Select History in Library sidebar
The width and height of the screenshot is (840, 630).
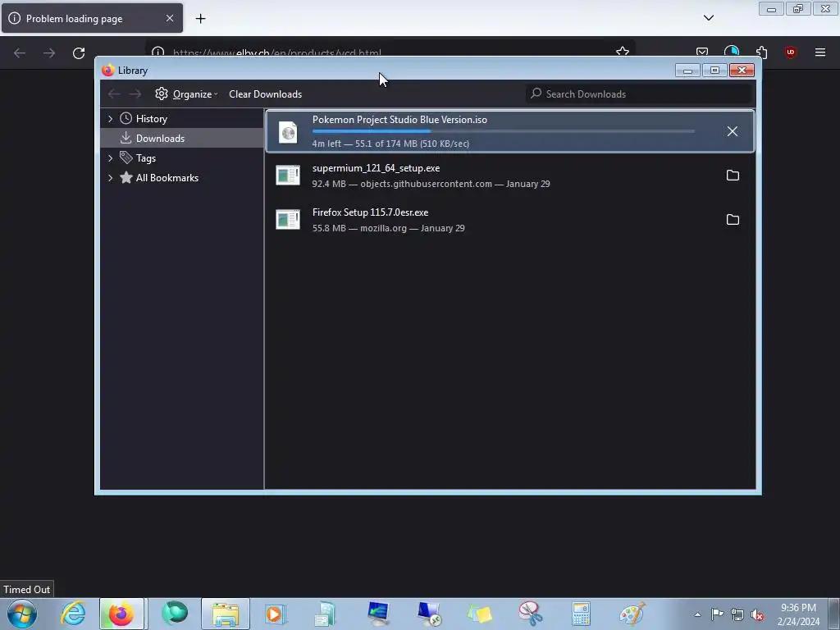(152, 118)
